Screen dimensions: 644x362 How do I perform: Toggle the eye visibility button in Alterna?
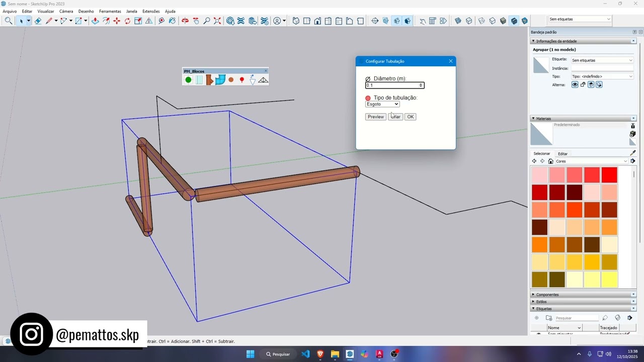pos(575,84)
